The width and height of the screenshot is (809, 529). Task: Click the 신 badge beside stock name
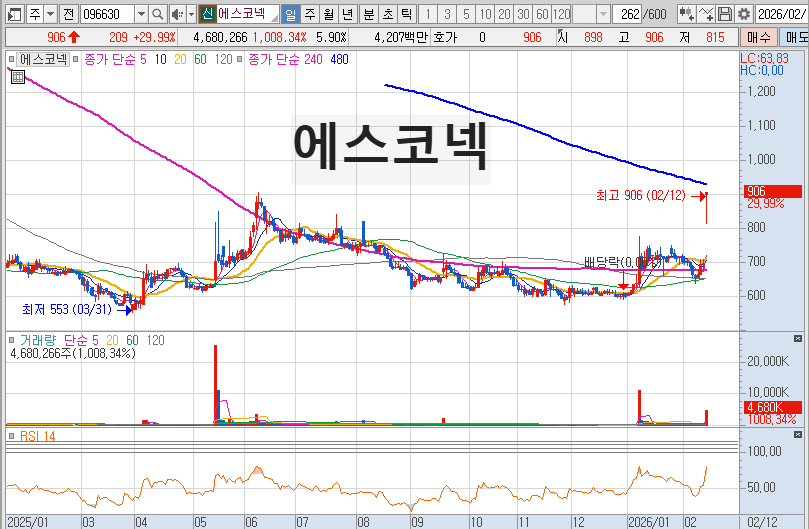pyautogui.click(x=207, y=14)
